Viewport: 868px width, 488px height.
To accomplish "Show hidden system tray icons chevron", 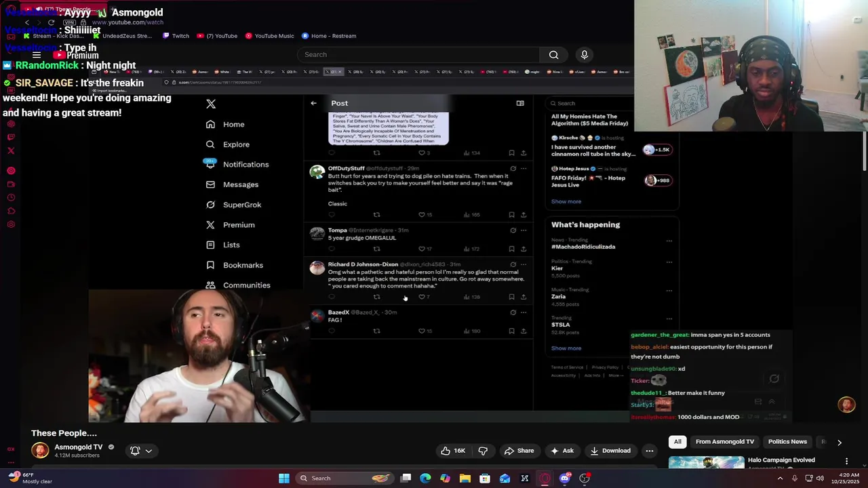I will point(780,479).
